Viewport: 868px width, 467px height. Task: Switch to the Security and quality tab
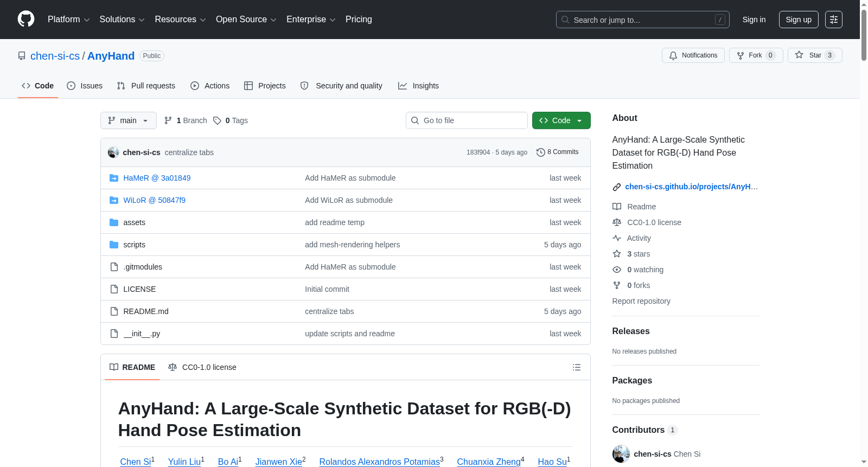click(x=341, y=86)
